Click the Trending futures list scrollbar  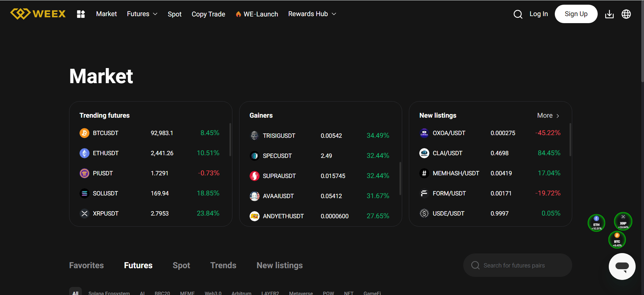[x=230, y=139]
